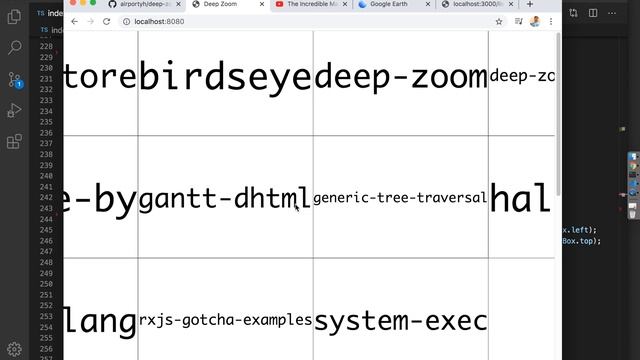Click the page vertical scrollbar

click(558, 114)
